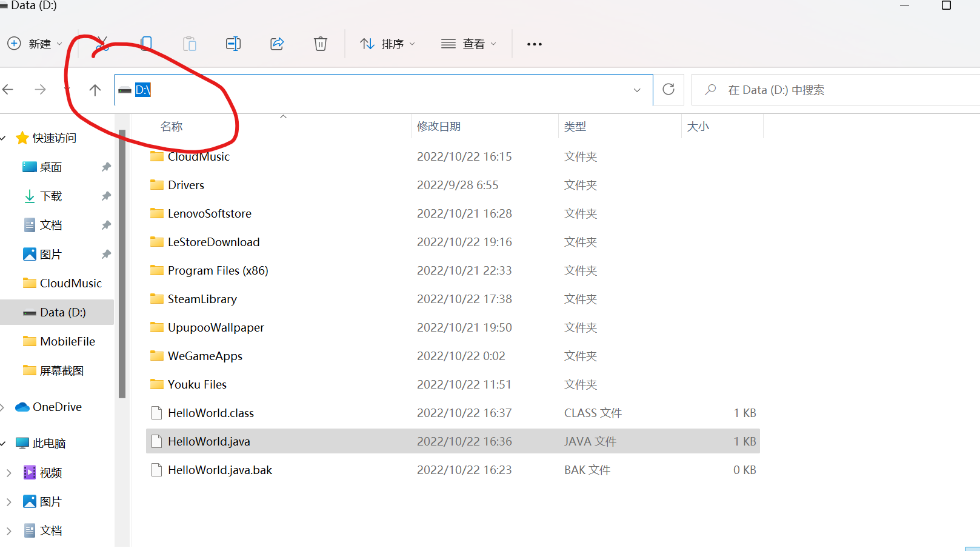Open Documents (文档) under This PC
Image resolution: width=980 pixels, height=551 pixels.
(42, 530)
